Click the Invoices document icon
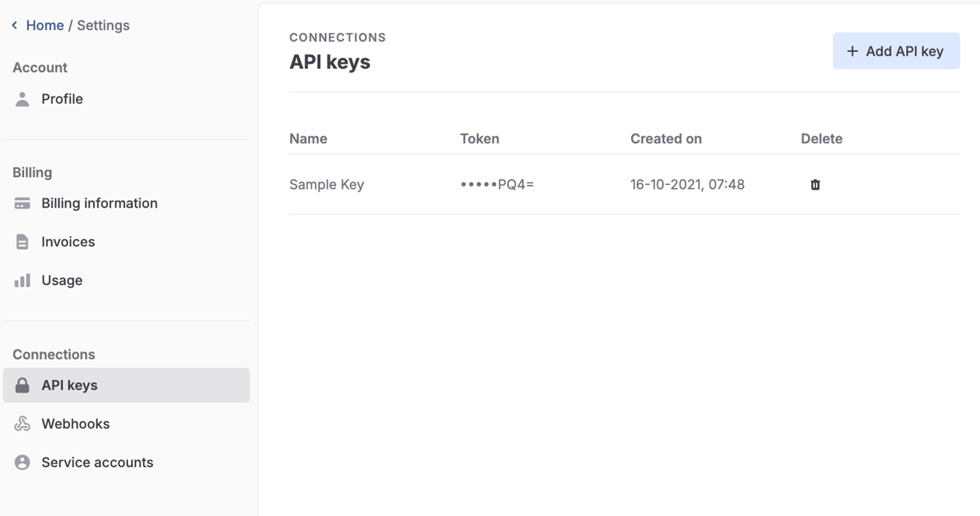Image resolution: width=980 pixels, height=516 pixels. click(23, 242)
